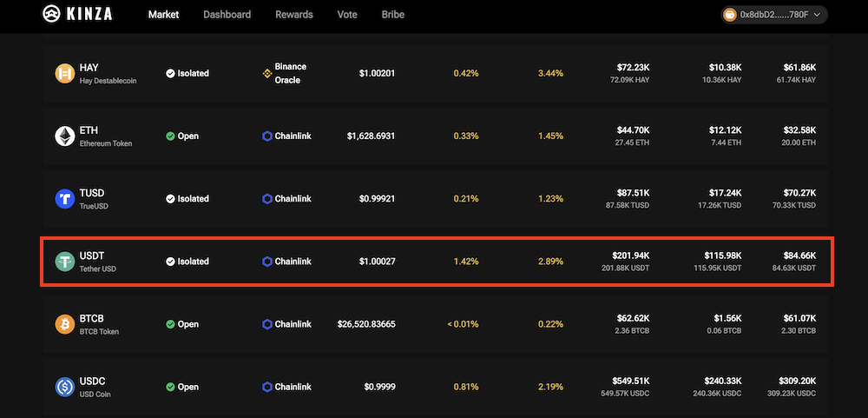Click the USDT price $1.00027
This screenshot has width=868, height=418.
tap(377, 261)
